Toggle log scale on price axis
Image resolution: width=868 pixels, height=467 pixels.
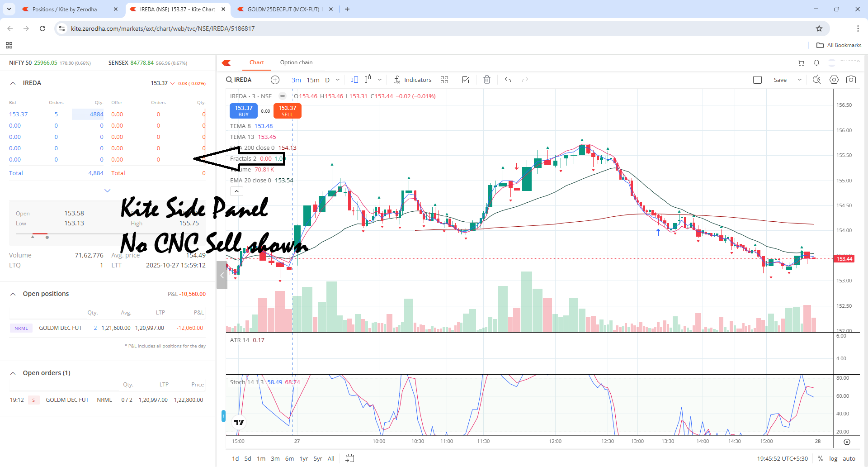[x=833, y=458]
